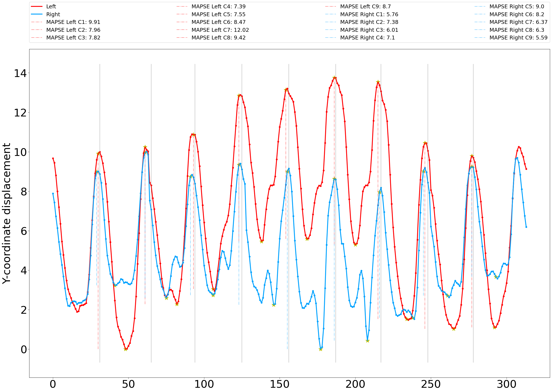This screenshot has height=392, width=552.
Task: Click the 'Left' legend entry
Action: coord(51,7)
